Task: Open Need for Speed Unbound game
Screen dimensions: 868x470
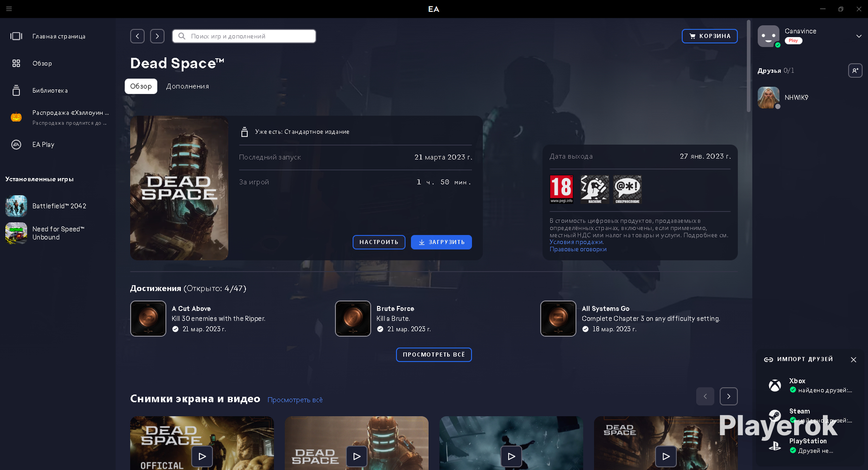Action: pyautogui.click(x=58, y=233)
